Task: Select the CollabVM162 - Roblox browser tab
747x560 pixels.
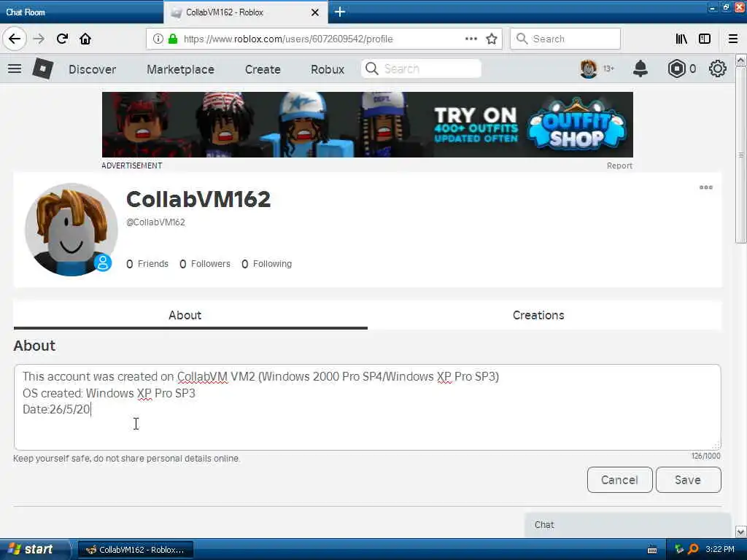Action: [x=245, y=12]
